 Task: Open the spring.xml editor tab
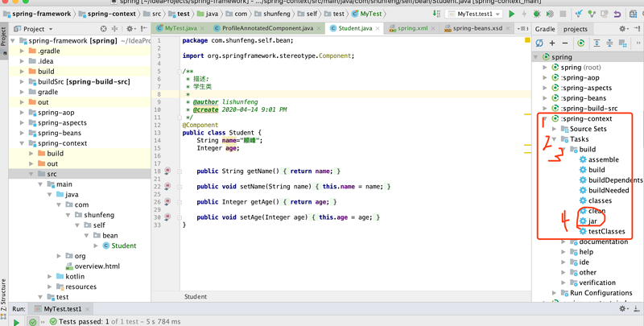tap(412, 28)
